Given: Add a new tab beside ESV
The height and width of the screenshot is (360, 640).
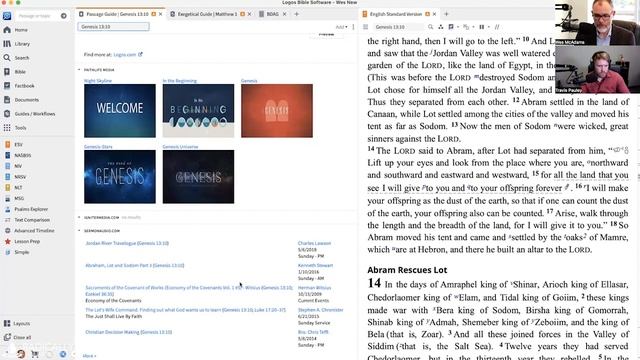Looking at the screenshot, I should coord(446,14).
